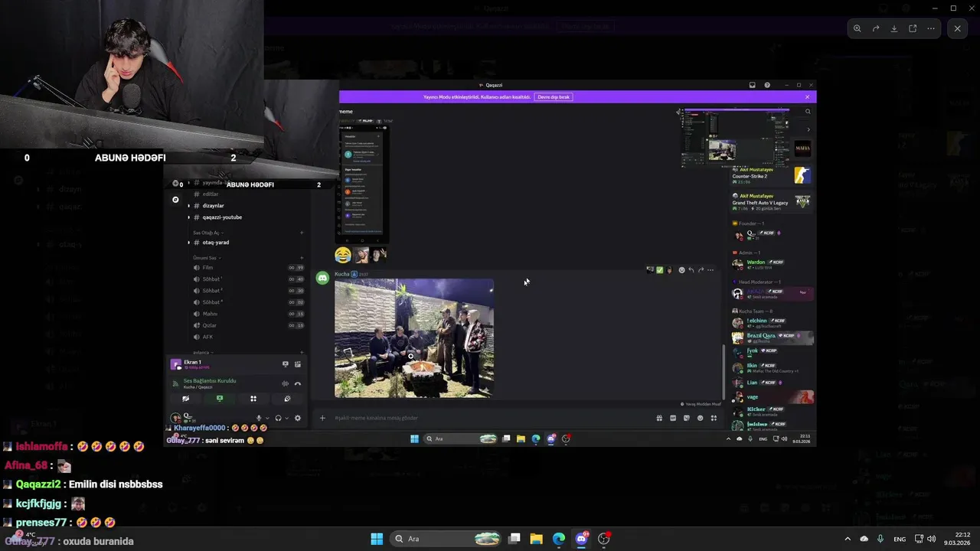Reply using the message hover toolbar
The width and height of the screenshot is (980, 551).
pyautogui.click(x=691, y=270)
